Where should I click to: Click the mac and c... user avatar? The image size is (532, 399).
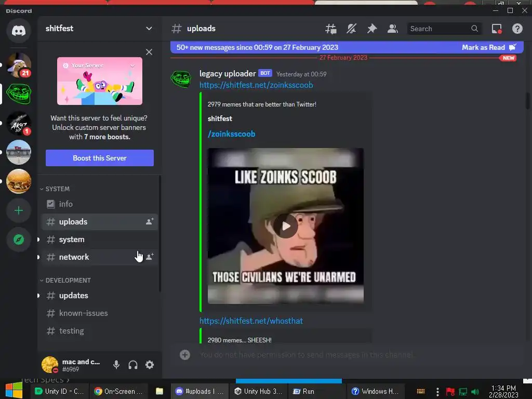point(50,365)
